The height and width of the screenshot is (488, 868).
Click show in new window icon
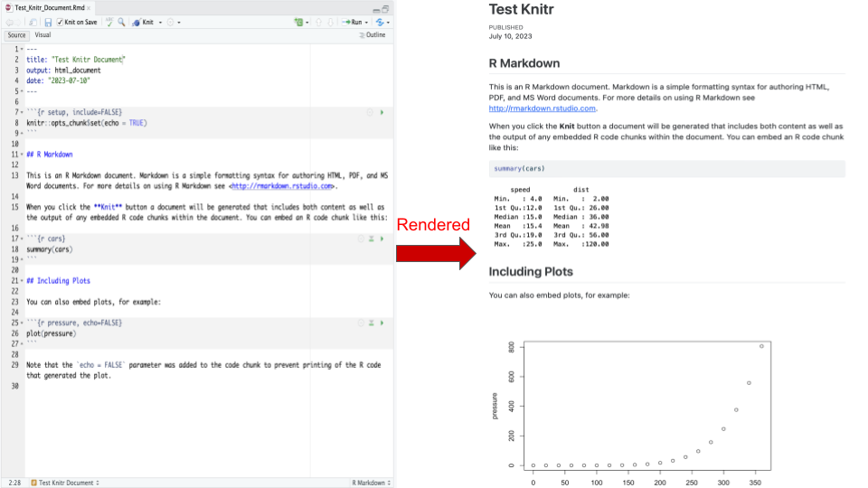34,22
